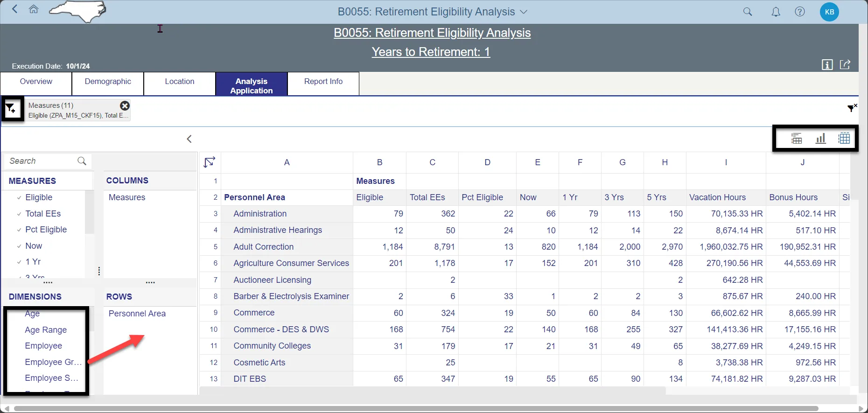This screenshot has height=413, width=868.
Task: Click the Age Range dimension
Action: 46,330
